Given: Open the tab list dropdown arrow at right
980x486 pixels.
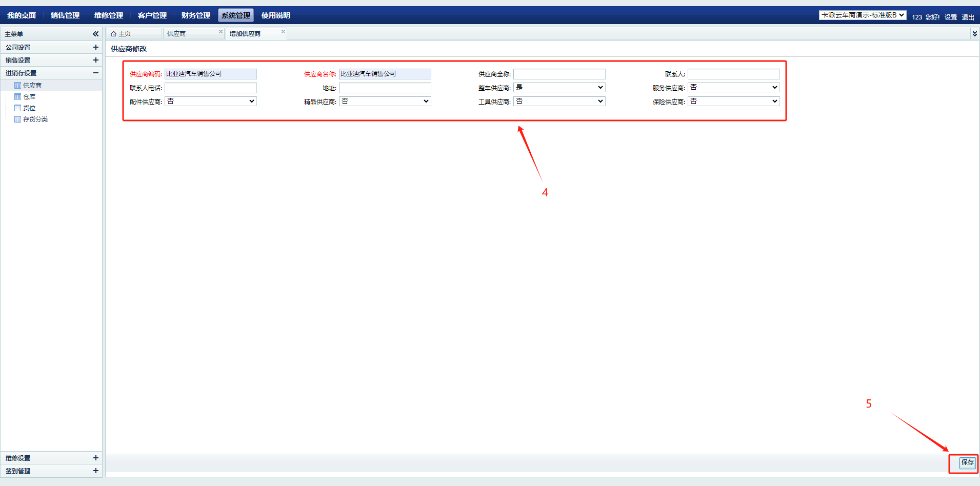Looking at the screenshot, I should coord(974,34).
